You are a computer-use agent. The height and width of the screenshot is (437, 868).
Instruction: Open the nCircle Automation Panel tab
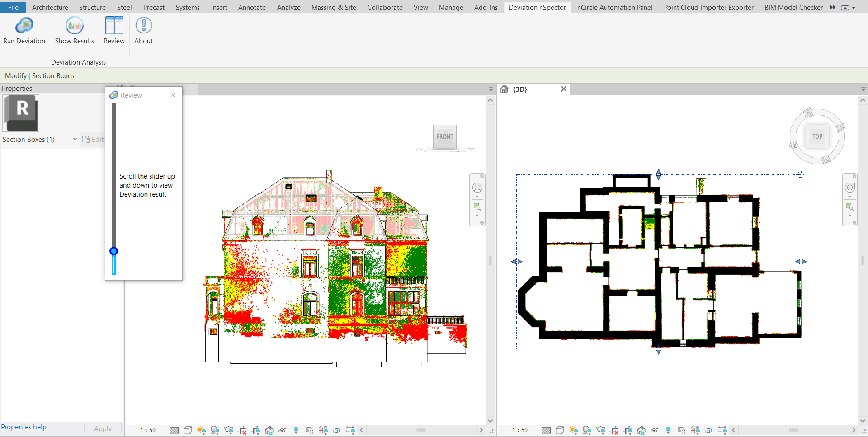[615, 7]
